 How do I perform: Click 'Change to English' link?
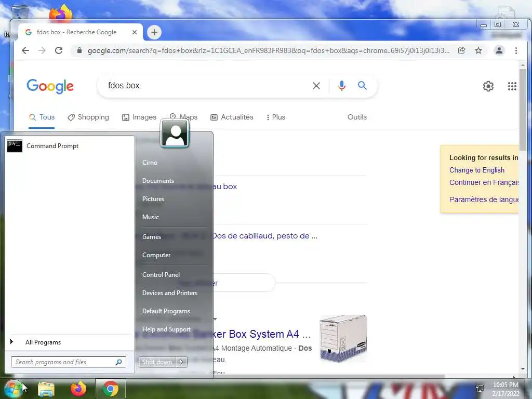click(x=477, y=170)
